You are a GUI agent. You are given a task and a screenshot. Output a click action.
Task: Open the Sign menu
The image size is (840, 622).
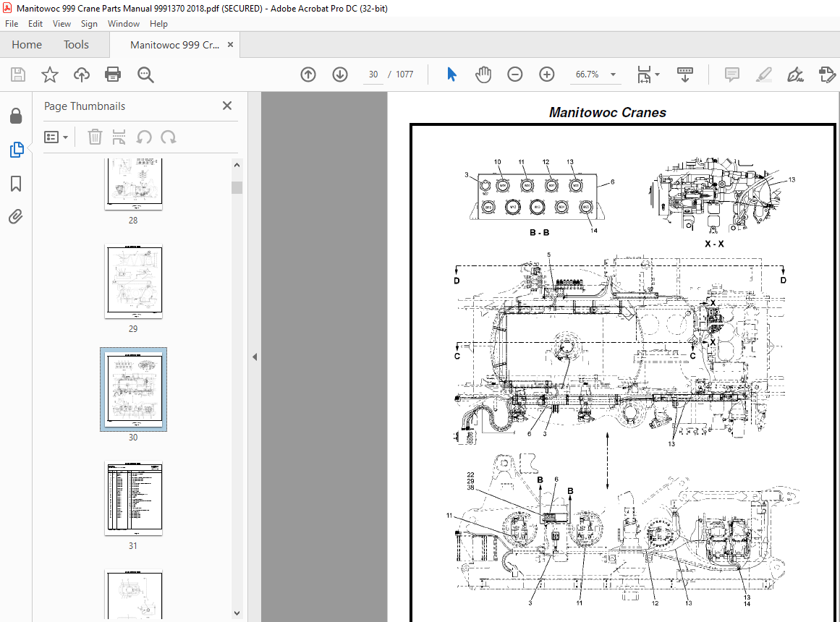tap(89, 24)
